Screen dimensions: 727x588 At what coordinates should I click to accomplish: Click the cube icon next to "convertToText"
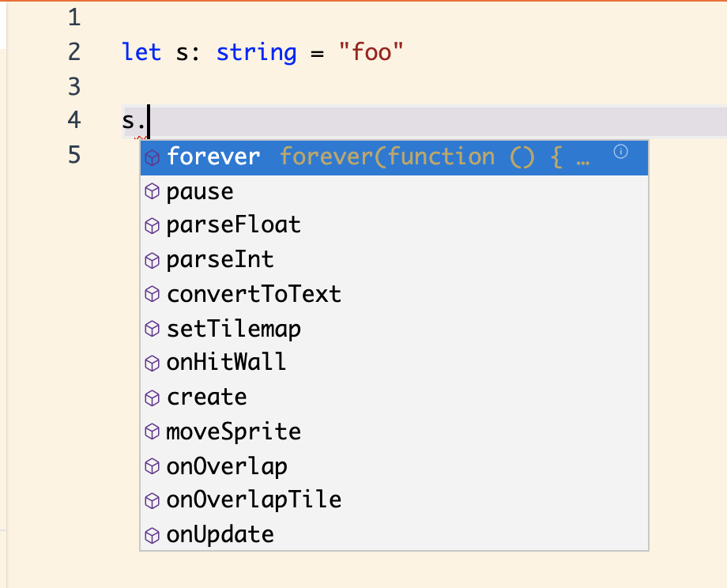click(151, 293)
